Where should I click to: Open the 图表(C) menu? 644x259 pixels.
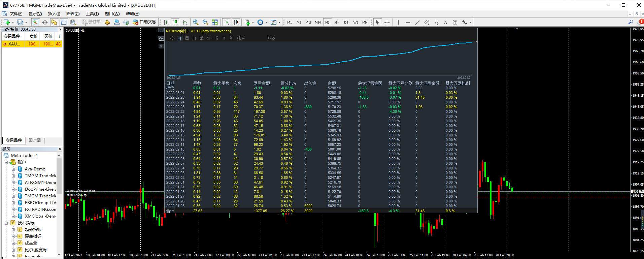pos(73,14)
